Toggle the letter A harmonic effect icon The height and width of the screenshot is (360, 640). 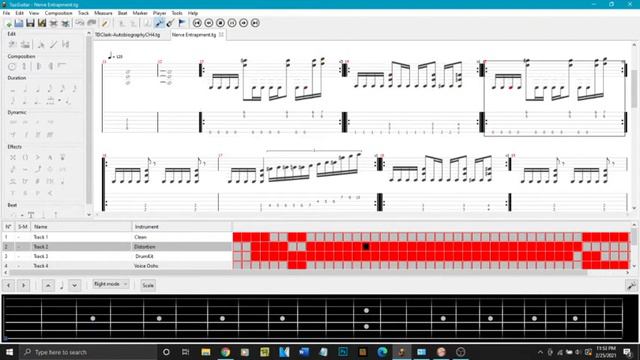(x=50, y=157)
